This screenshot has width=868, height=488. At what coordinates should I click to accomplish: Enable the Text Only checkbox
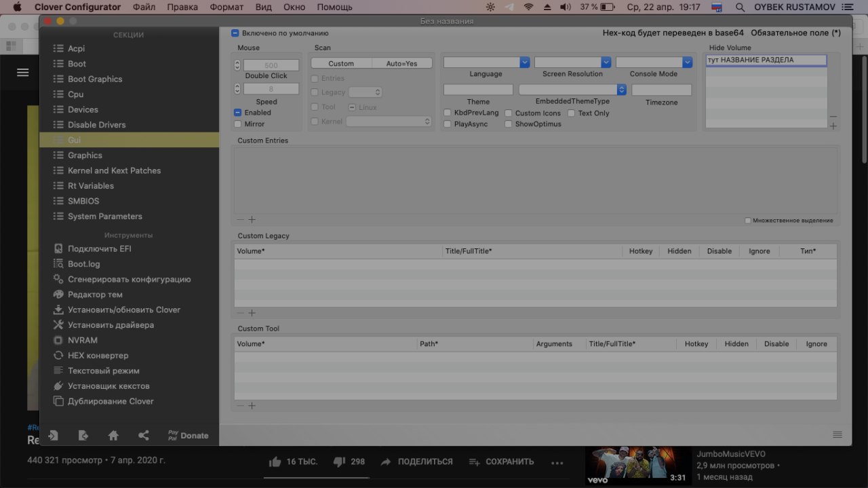coord(572,113)
